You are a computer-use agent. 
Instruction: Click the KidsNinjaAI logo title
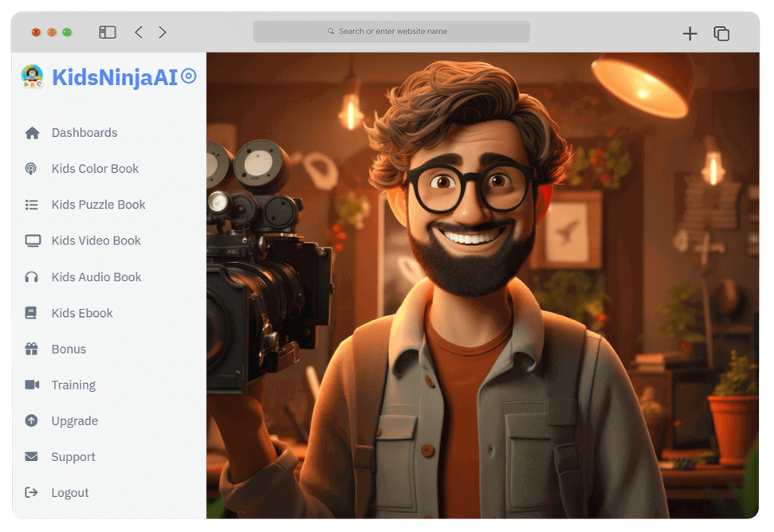pos(114,77)
